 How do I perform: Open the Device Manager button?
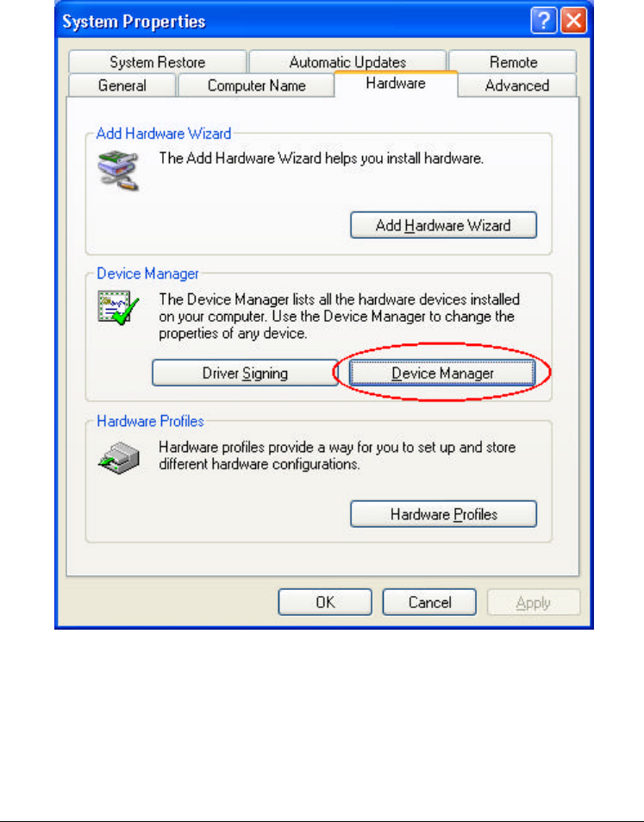click(442, 373)
